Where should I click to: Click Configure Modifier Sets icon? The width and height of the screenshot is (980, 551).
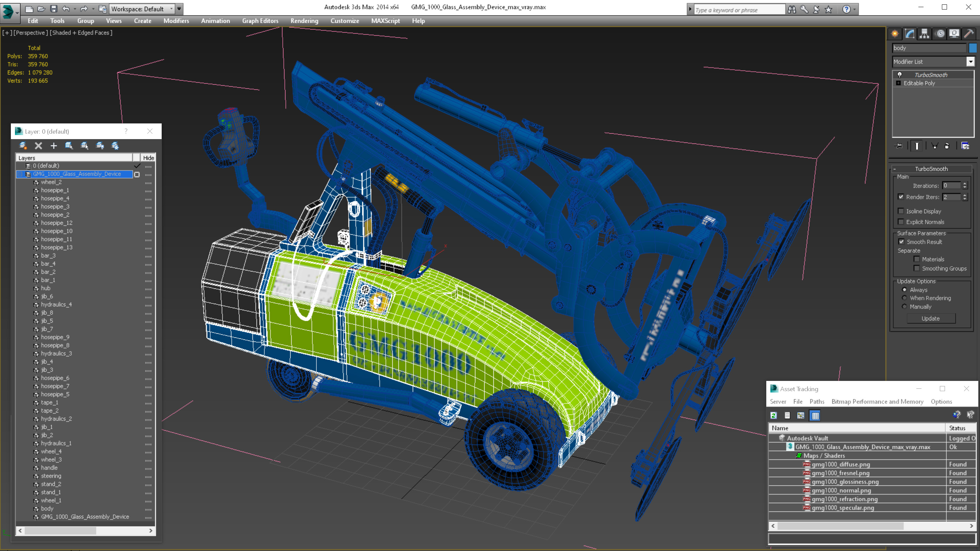(x=965, y=146)
